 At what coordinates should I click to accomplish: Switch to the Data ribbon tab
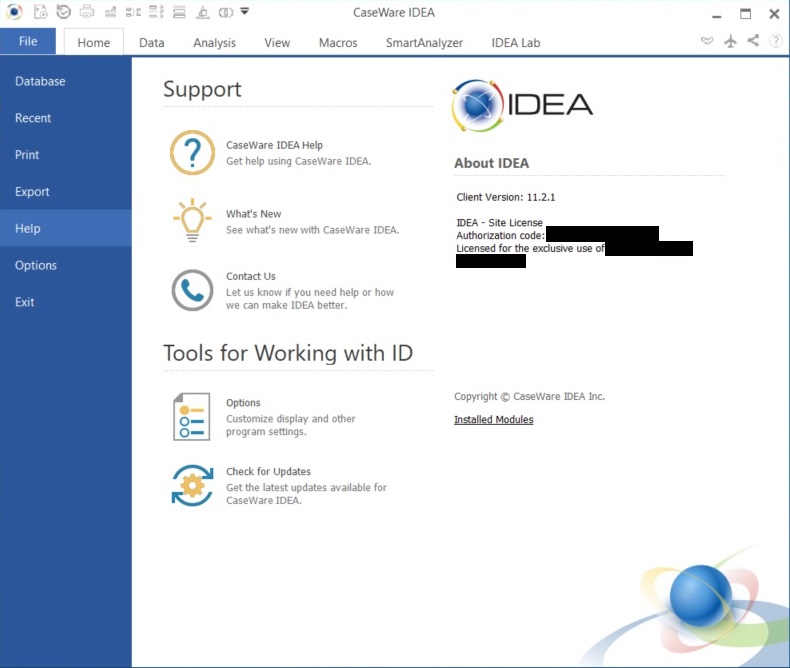coord(152,43)
